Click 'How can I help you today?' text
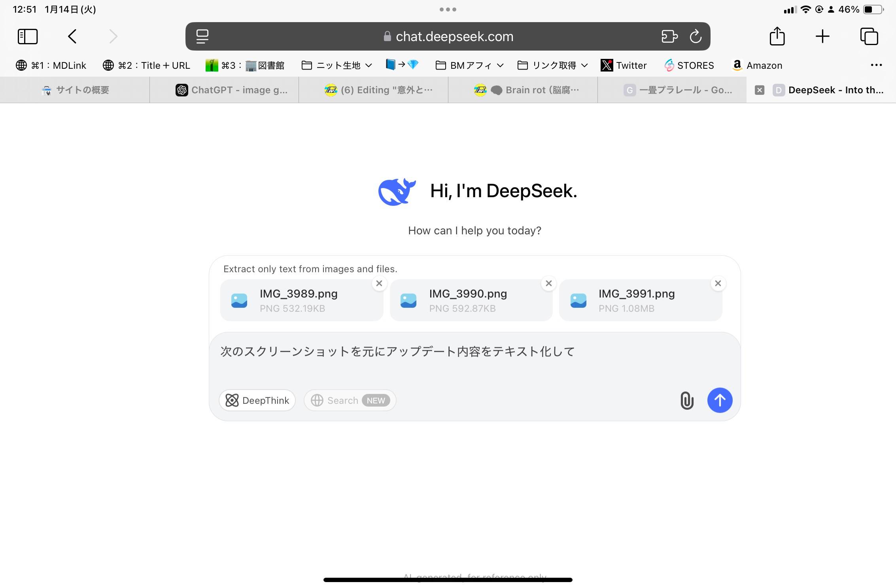896x588 pixels. coord(474,230)
